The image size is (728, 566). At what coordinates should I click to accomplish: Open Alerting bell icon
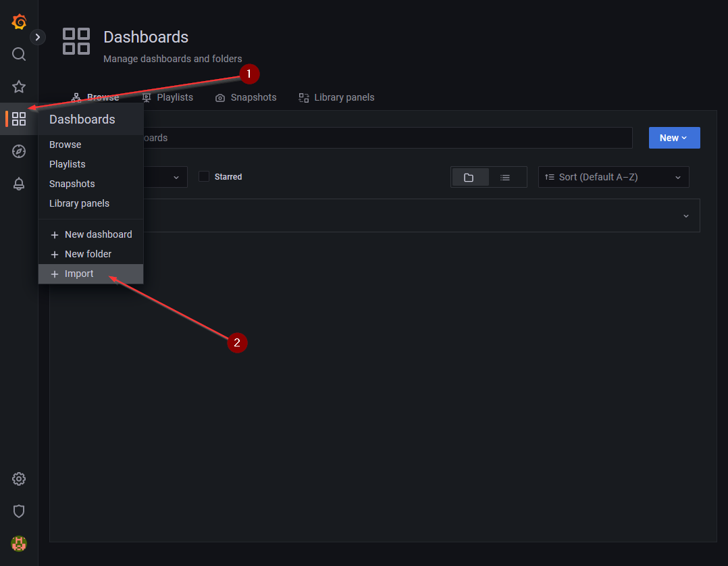[x=19, y=184]
